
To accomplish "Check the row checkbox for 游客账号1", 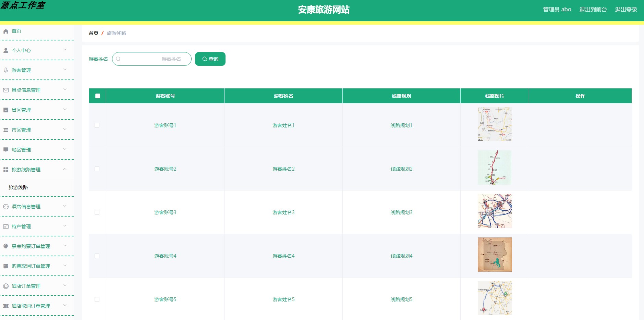I will click(97, 125).
